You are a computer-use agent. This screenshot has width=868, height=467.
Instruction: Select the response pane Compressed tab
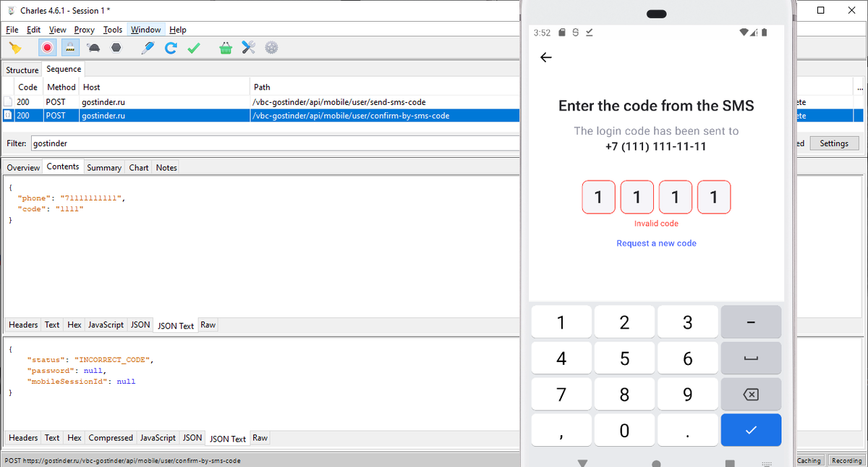(111, 438)
